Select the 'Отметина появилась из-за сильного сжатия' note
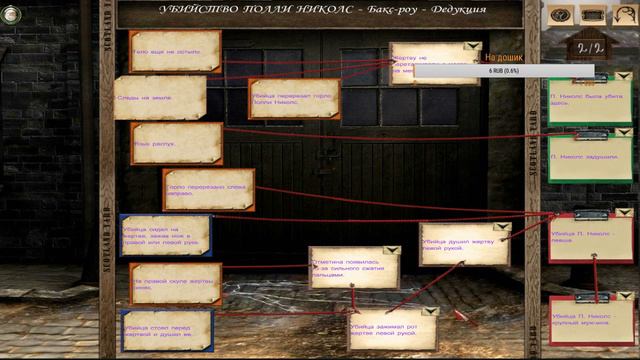 (354, 268)
